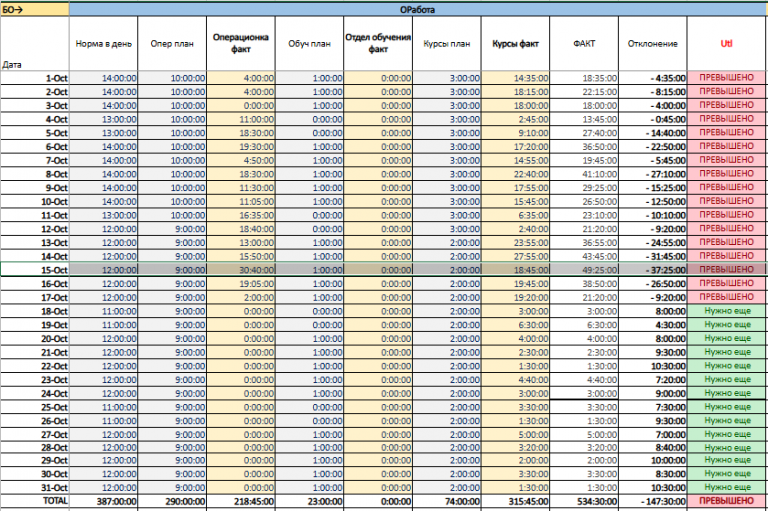Click the Отдел обучения факт header
768x511 pixels.
(378, 44)
